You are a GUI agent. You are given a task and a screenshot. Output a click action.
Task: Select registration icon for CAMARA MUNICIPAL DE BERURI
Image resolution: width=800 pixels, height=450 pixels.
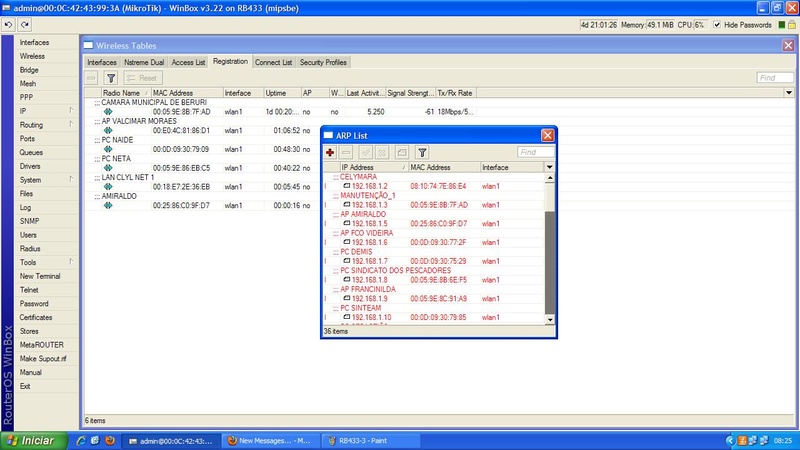pyautogui.click(x=108, y=112)
